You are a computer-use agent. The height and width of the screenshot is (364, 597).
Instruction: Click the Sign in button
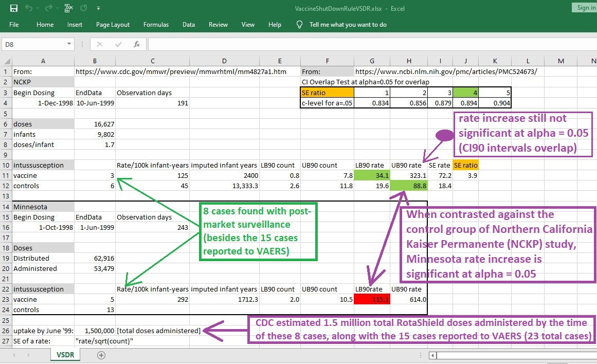tap(585, 8)
